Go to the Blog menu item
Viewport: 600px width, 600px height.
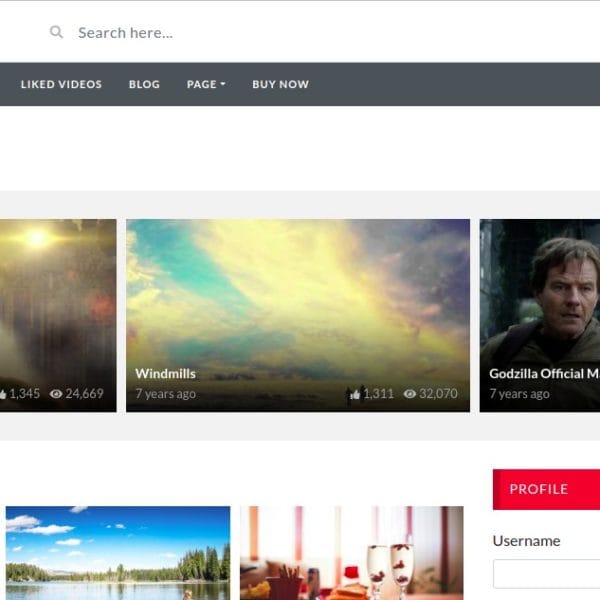(x=144, y=84)
